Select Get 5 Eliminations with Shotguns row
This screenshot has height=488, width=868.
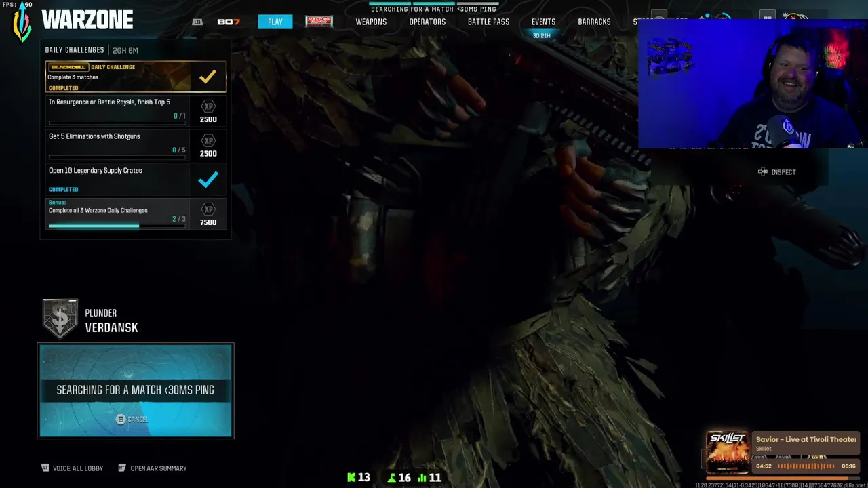[136, 145]
